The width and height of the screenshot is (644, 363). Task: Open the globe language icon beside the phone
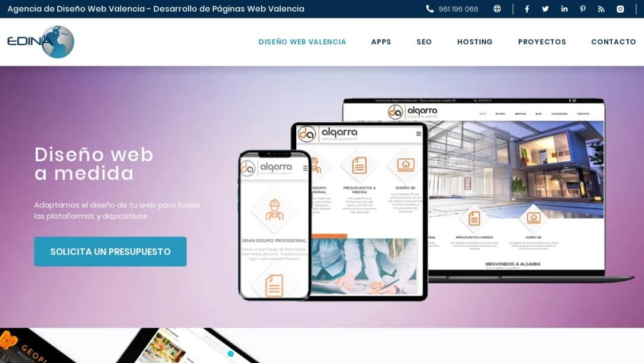[497, 8]
